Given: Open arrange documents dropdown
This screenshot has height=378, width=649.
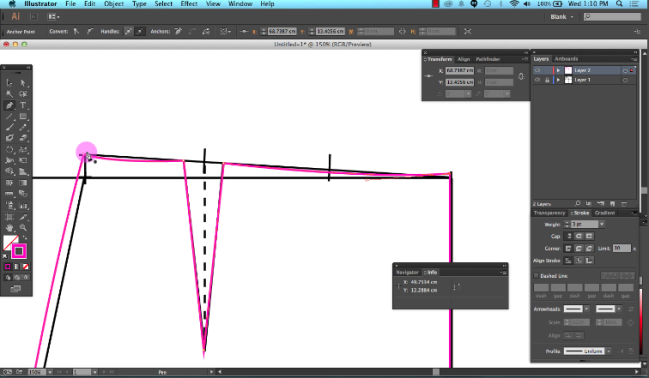Looking at the screenshot, I should (53, 17).
